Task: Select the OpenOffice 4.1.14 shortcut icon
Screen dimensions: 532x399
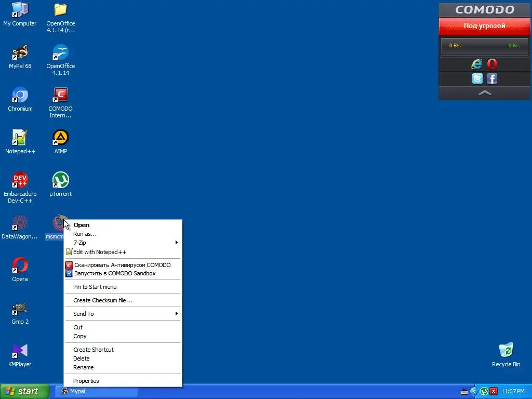Action: coord(60,60)
